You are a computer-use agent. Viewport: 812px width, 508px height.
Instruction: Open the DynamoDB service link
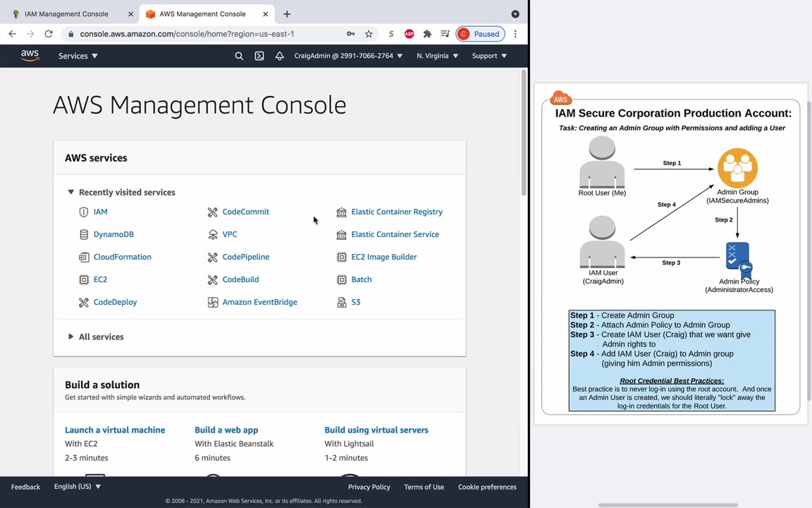tap(113, 234)
